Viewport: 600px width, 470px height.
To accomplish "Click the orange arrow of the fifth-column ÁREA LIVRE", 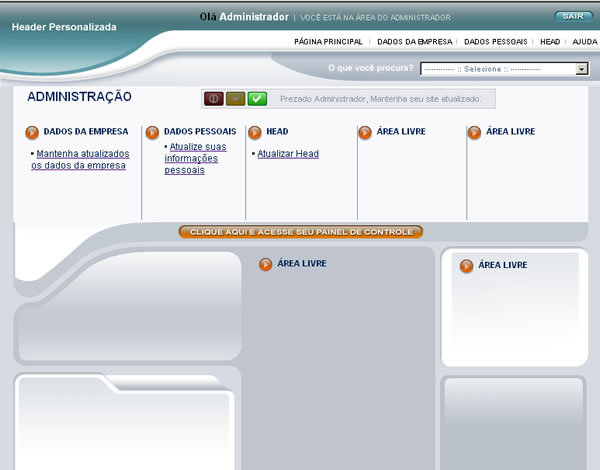I will point(474,132).
